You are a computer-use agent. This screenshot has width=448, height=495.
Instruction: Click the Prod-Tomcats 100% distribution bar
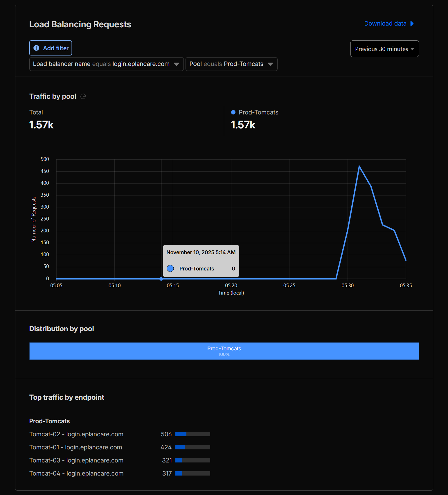(x=224, y=351)
